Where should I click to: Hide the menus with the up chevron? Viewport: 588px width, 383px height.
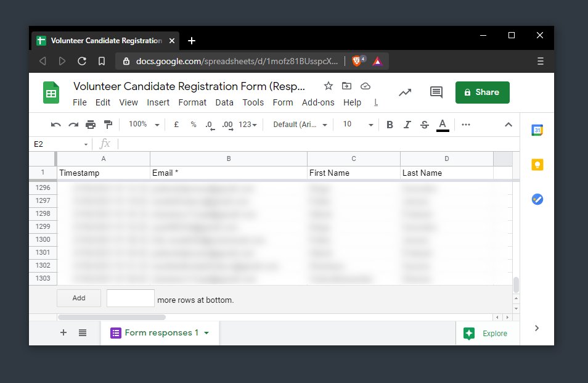tap(508, 125)
